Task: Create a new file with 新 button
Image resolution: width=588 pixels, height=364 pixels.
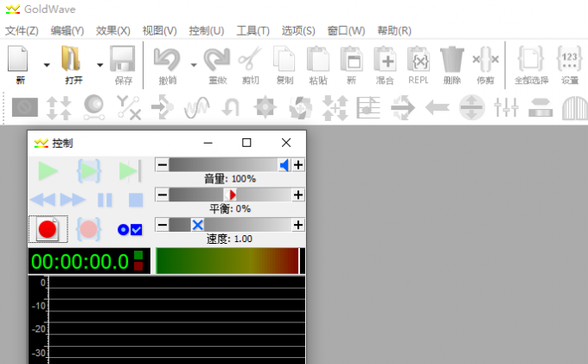Action: pyautogui.click(x=18, y=65)
